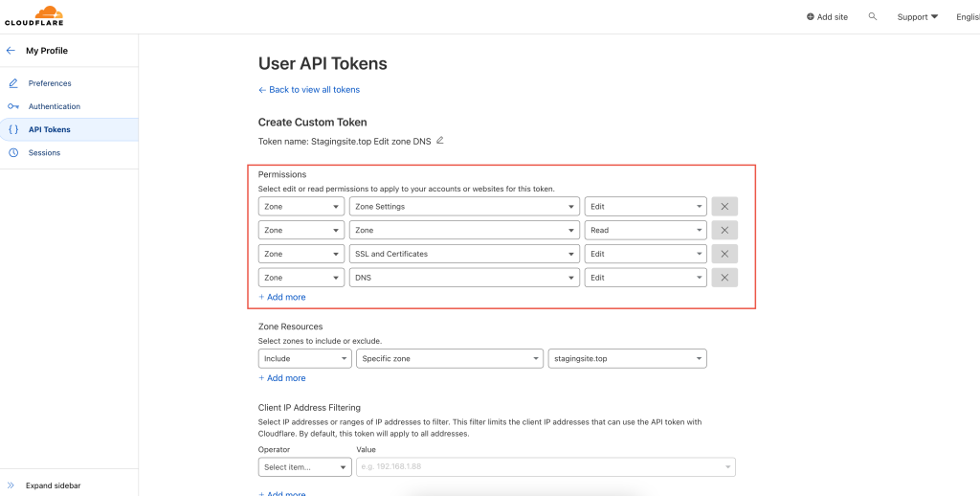
Task: Click the IP address Value input field
Action: [x=541, y=467]
